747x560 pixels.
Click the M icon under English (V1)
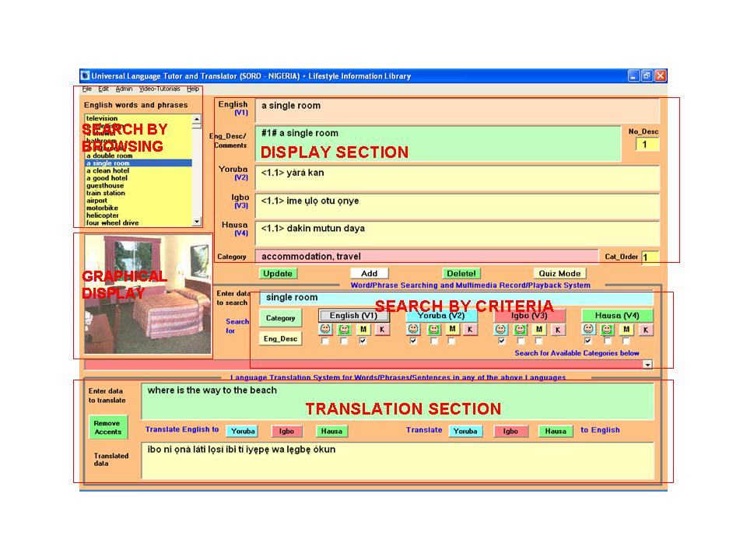click(363, 330)
